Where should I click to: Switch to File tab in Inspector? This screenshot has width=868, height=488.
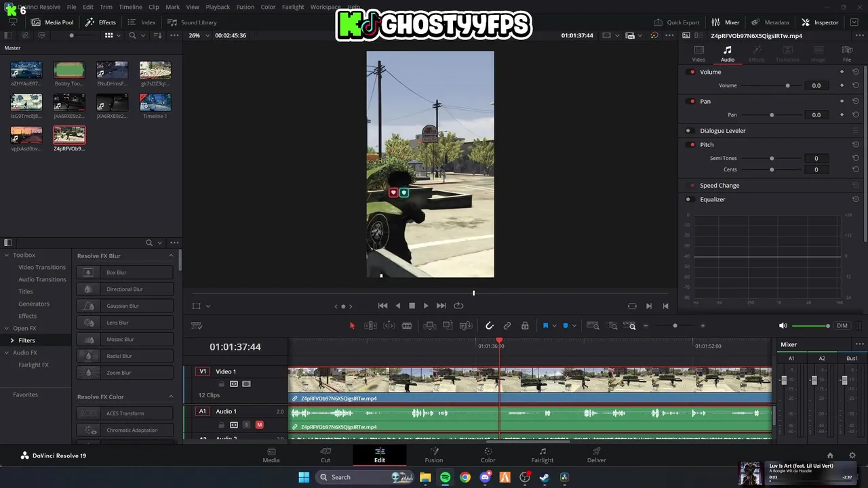[847, 54]
